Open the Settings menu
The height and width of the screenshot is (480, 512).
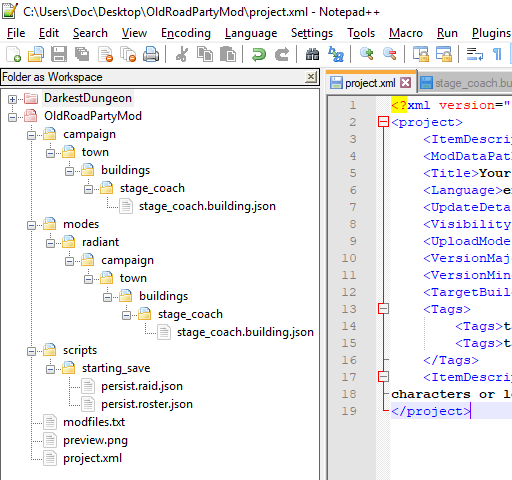click(x=312, y=33)
